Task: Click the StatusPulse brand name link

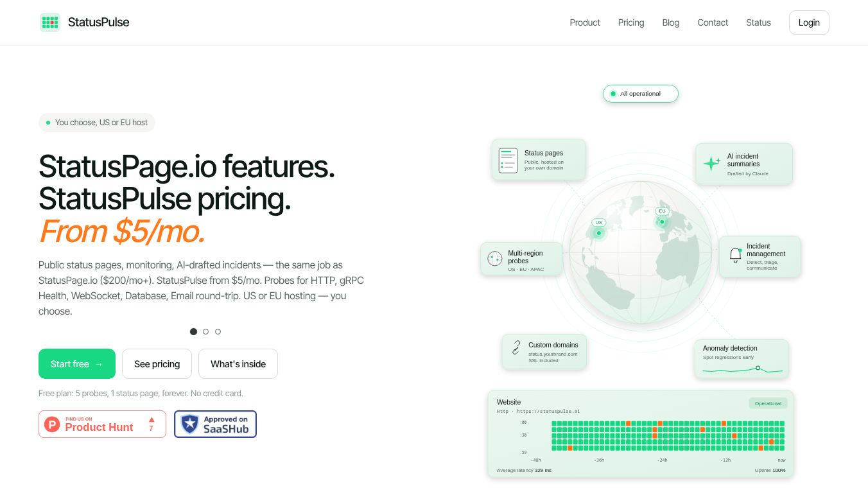Action: coord(99,22)
